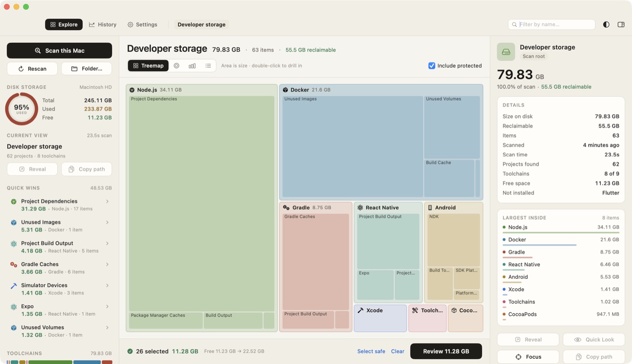Click the Gradle row in Largest Inside
Viewport: 632px width, 364px height.
pos(561,253)
